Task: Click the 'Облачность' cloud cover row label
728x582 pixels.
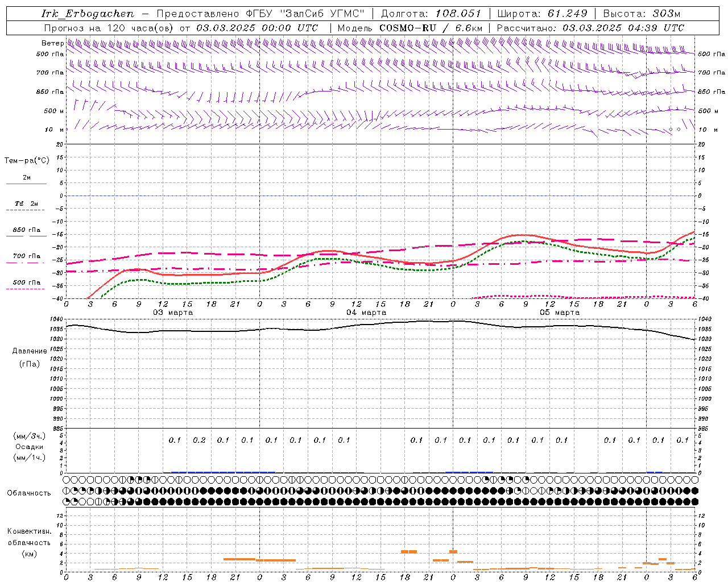Action: coord(29,493)
